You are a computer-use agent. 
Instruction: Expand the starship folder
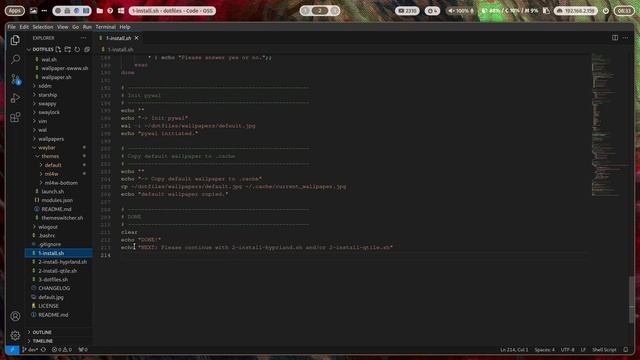click(x=48, y=95)
